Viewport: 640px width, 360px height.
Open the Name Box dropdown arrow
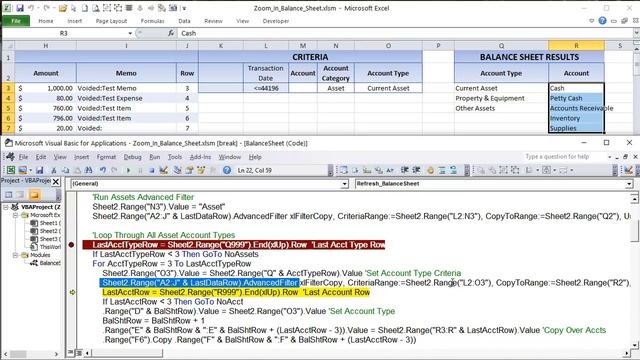point(130,33)
